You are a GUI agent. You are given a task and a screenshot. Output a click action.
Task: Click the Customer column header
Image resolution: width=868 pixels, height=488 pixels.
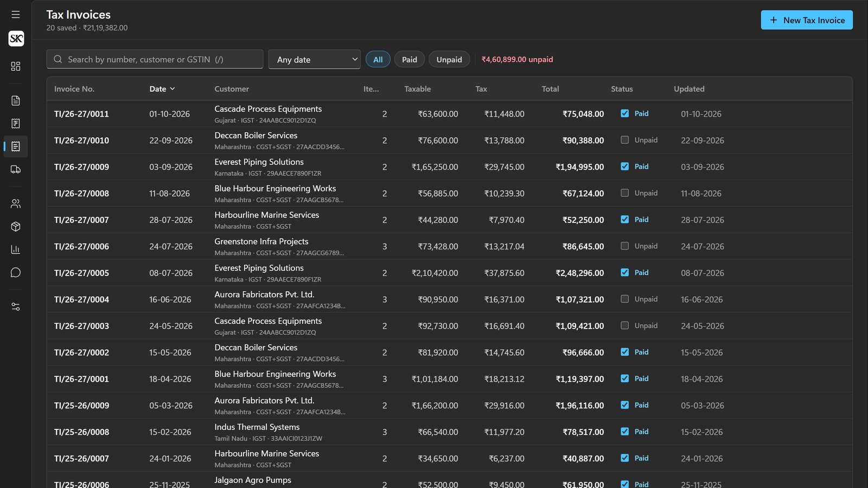tap(232, 89)
